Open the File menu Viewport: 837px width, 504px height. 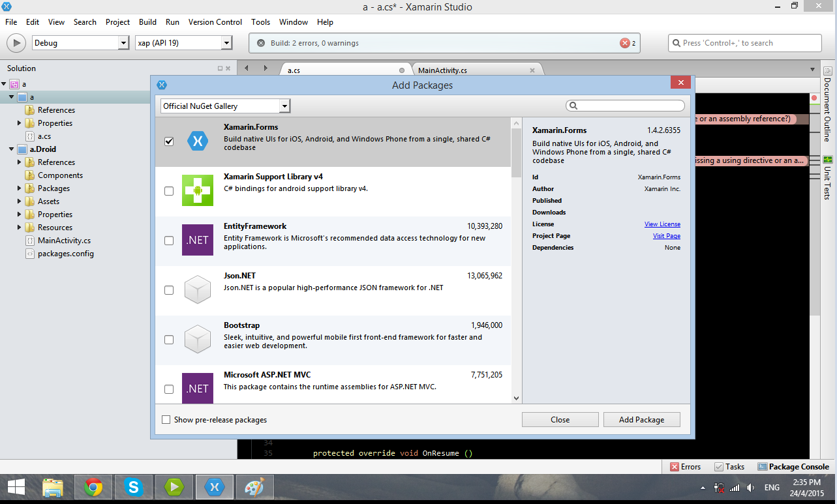(x=11, y=22)
